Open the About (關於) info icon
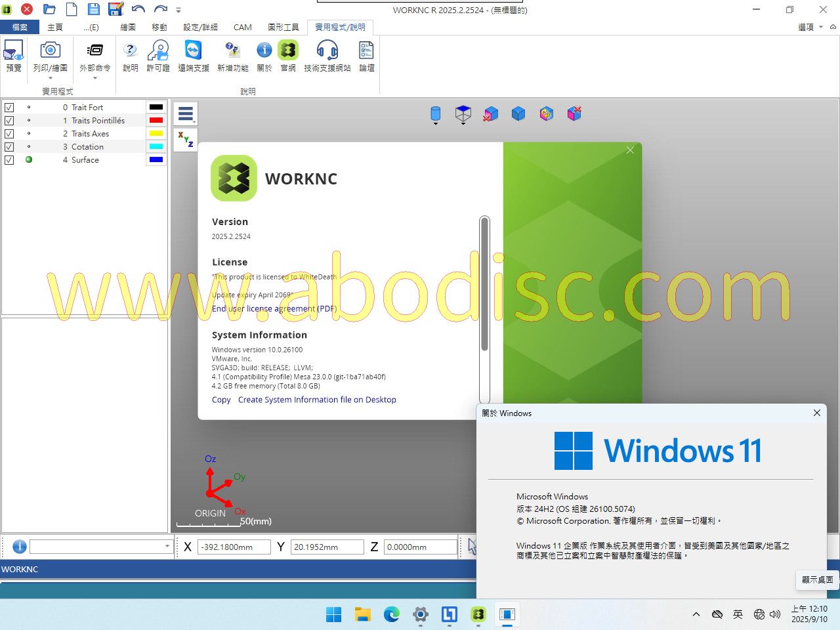This screenshot has height=630, width=840. coord(264,56)
